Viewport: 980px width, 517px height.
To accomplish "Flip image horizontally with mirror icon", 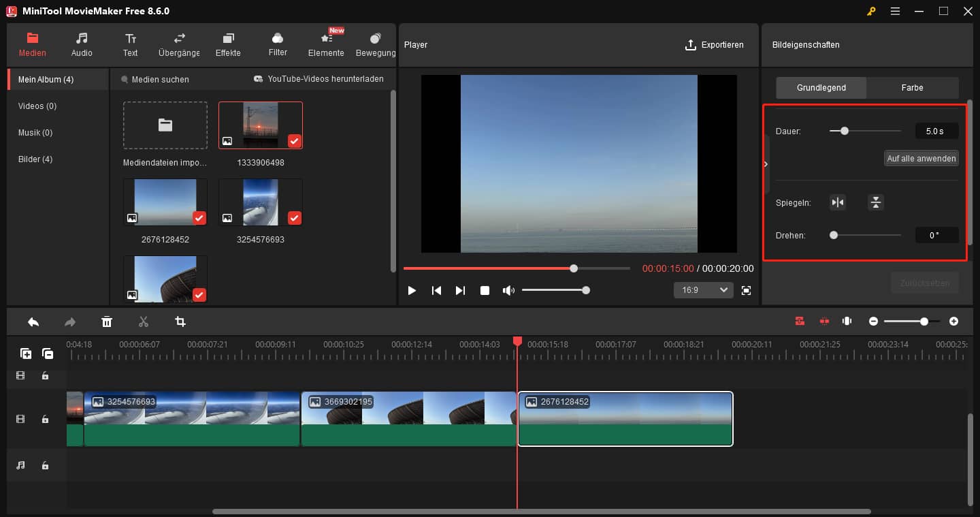I will pos(838,202).
